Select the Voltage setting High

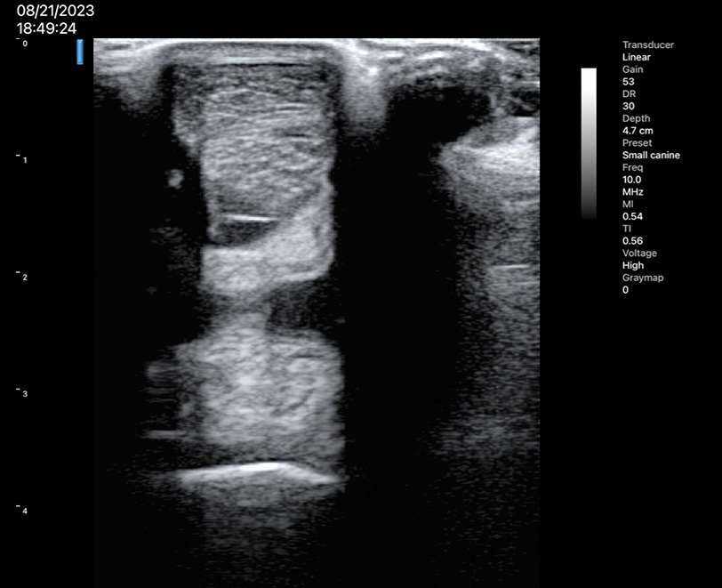633,265
